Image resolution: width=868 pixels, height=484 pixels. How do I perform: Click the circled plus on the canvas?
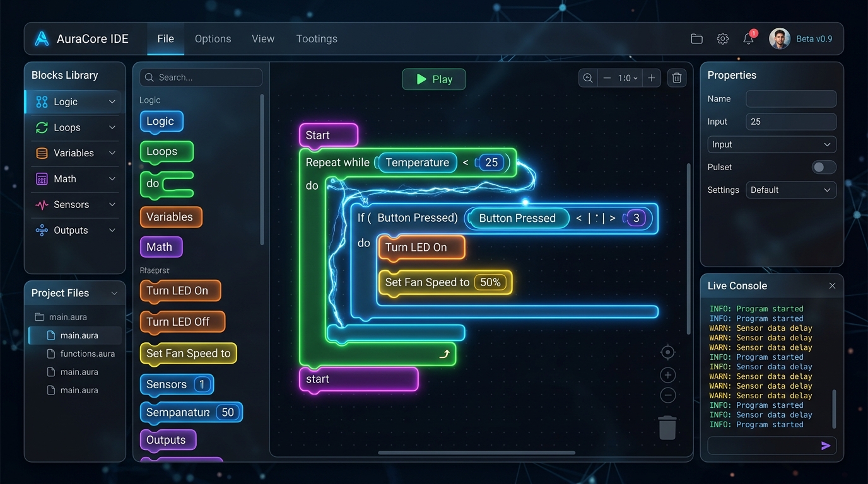(x=667, y=375)
